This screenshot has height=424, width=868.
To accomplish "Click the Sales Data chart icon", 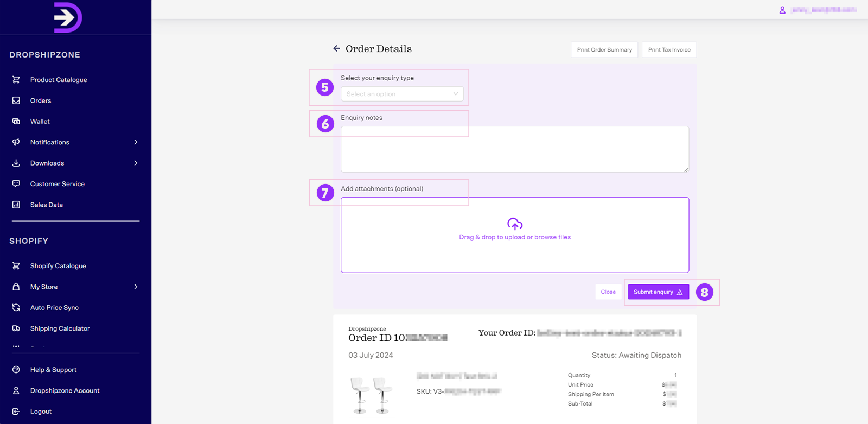I will (x=16, y=205).
